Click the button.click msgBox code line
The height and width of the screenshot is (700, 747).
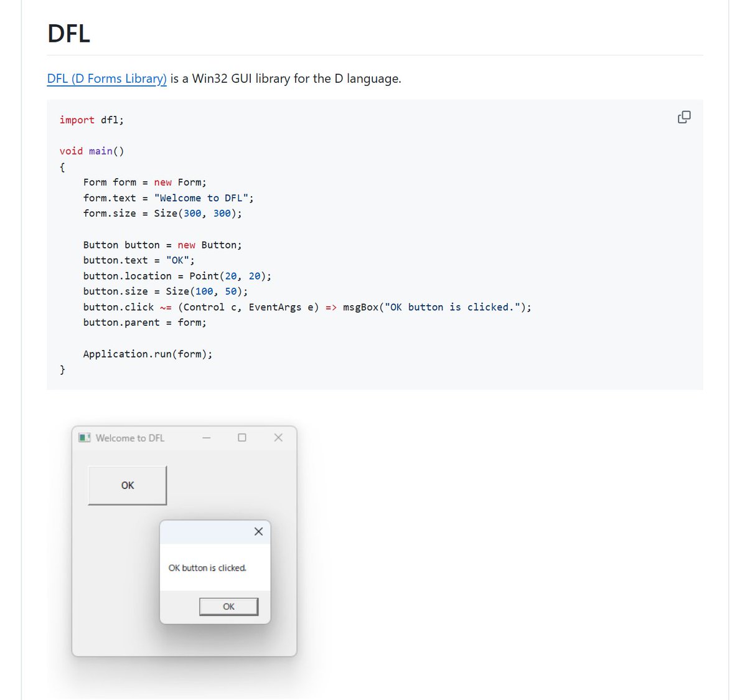tap(308, 307)
